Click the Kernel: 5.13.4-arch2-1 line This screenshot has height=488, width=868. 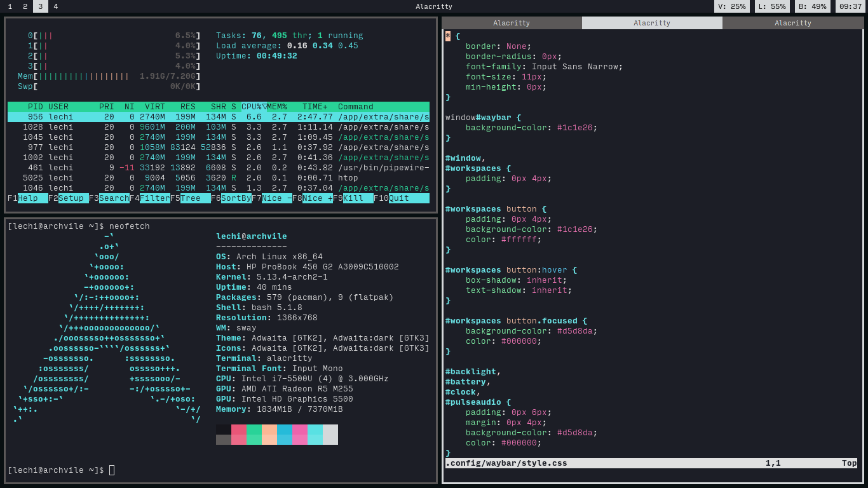click(x=272, y=277)
